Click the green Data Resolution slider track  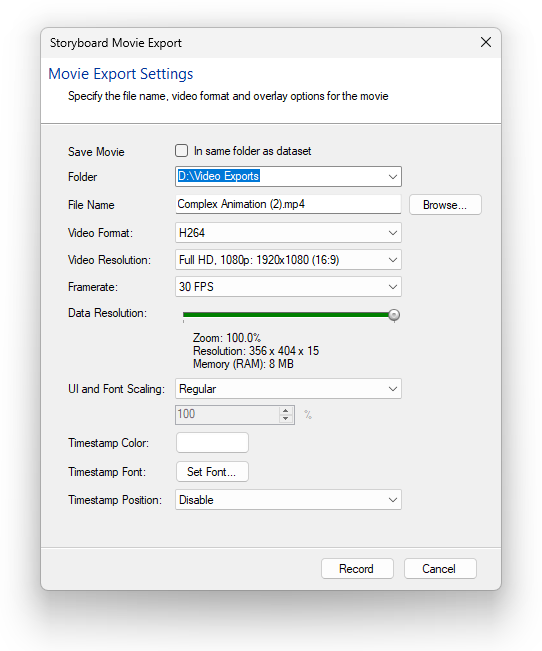[286, 315]
